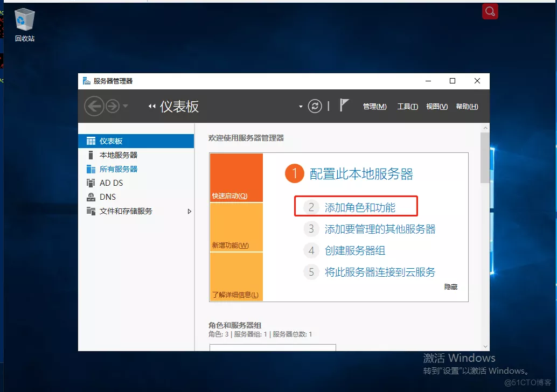Viewport: 557px width, 392px height.
Task: Expand the 文件和存储服务 arrow
Action: click(x=189, y=211)
